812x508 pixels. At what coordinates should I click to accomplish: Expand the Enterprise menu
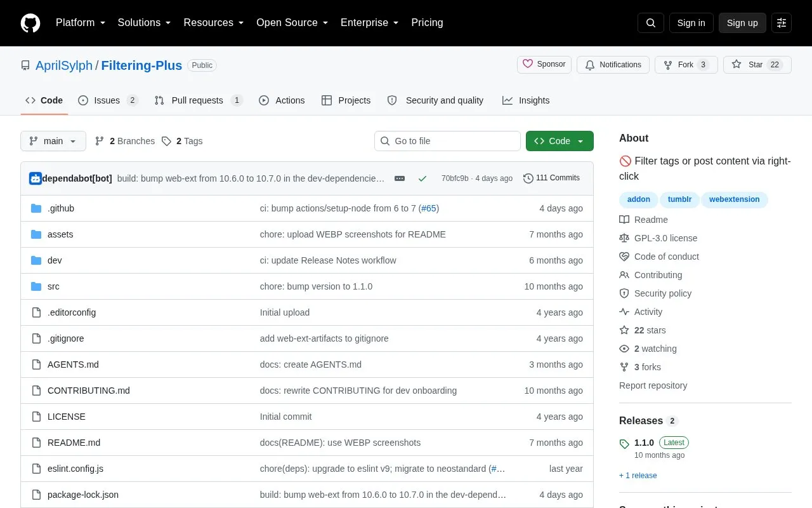click(x=369, y=23)
